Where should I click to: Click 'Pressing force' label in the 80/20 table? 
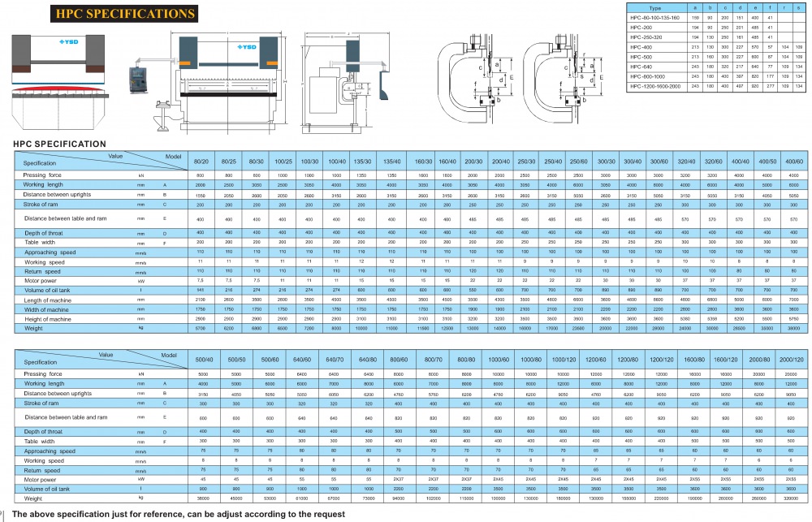(x=42, y=175)
